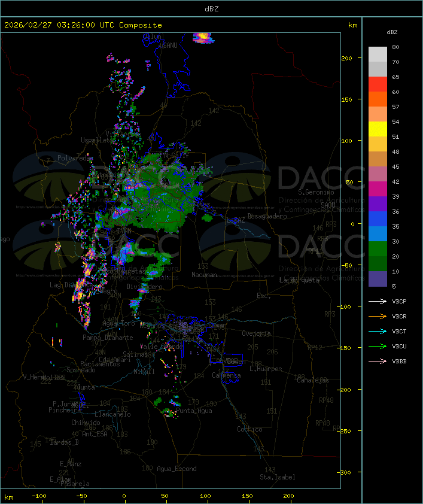
Task: Click the Chihuido map label
Action: pos(86,423)
